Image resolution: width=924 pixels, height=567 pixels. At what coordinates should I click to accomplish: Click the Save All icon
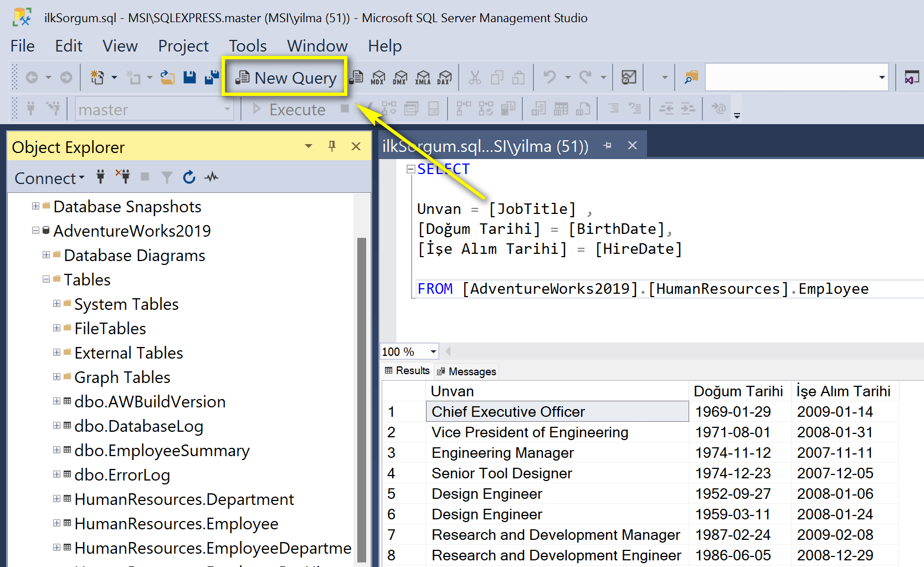212,77
